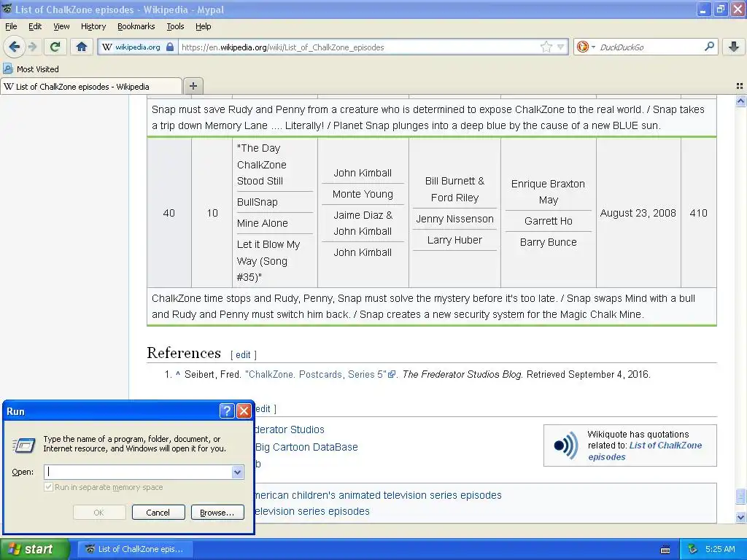Reload the page with the refresh icon
747x560 pixels.
click(x=55, y=47)
